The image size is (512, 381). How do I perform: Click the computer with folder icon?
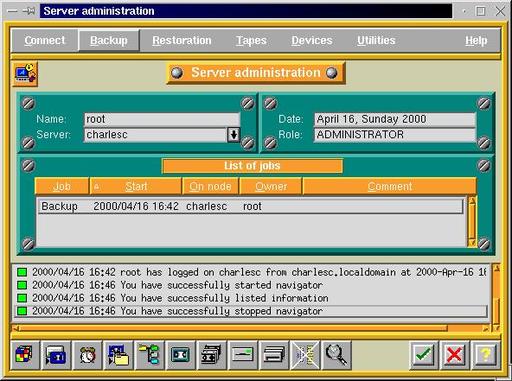pyautogui.click(x=118, y=355)
